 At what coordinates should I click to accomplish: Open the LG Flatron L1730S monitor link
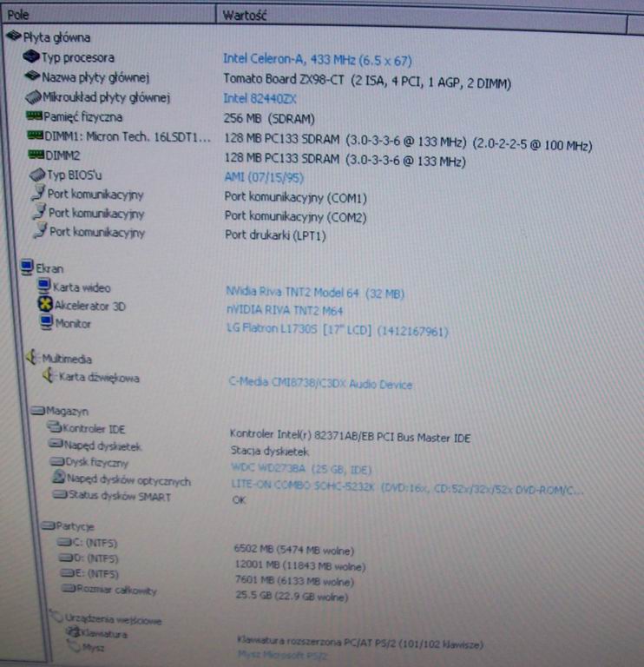pos(338,330)
